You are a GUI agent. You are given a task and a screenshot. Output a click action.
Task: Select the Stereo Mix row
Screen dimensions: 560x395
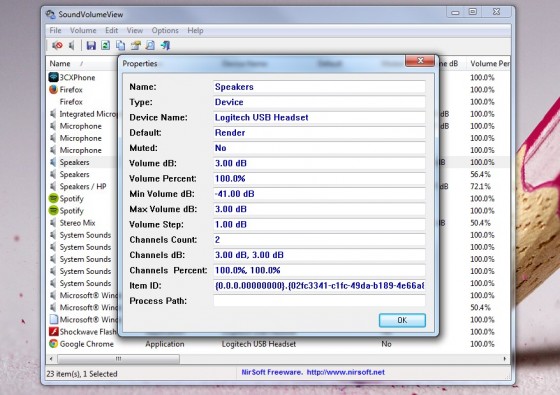(x=78, y=223)
